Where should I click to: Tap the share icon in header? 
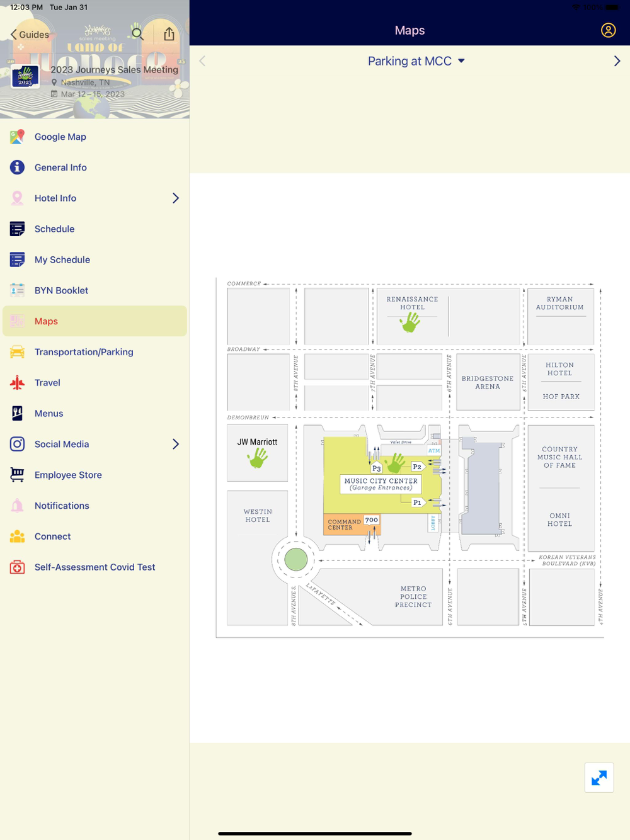(x=169, y=34)
